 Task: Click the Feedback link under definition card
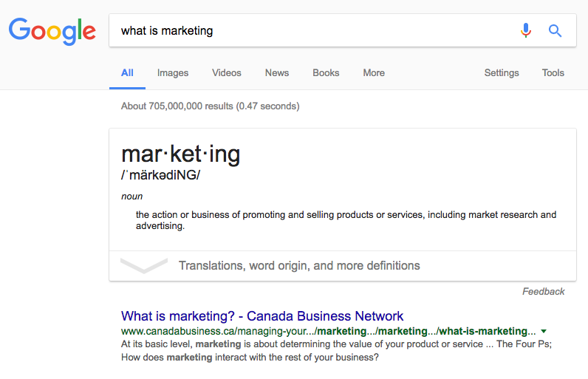(544, 291)
